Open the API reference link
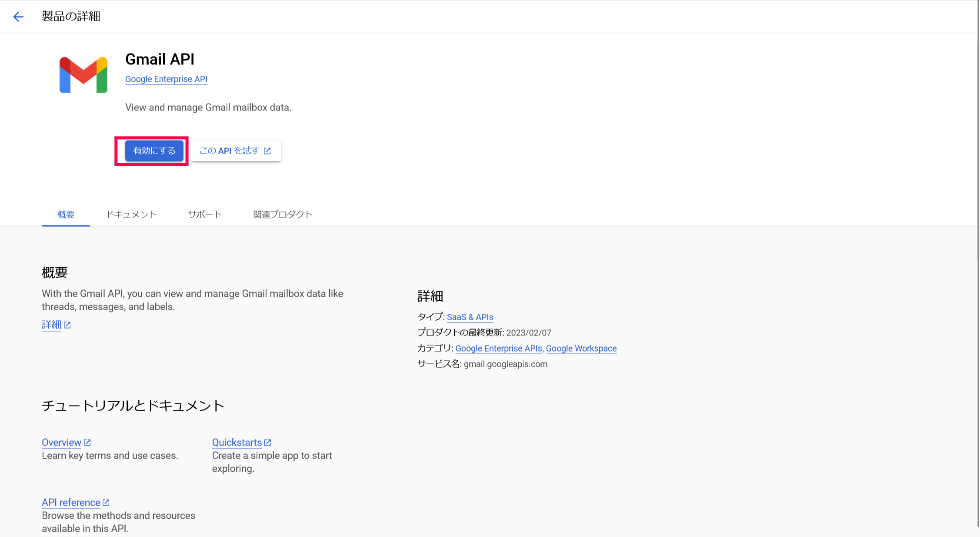Screen dimensions: 980x537 (x=71, y=503)
